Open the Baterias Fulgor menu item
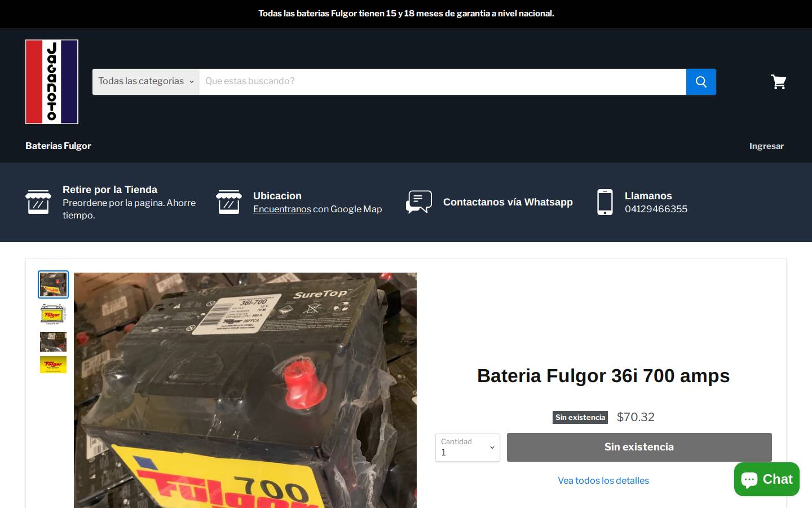Image resolution: width=812 pixels, height=508 pixels. 58,146
